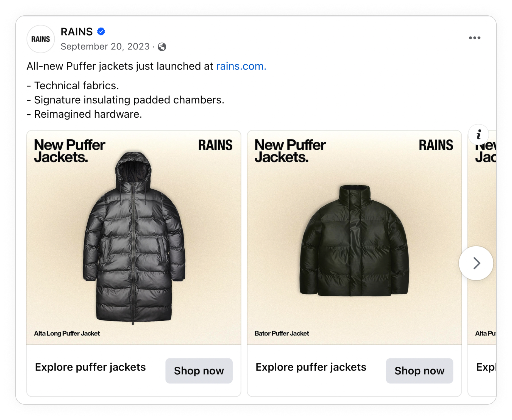512x420 pixels.
Task: Click the RAINS profile picture
Action: (x=40, y=39)
